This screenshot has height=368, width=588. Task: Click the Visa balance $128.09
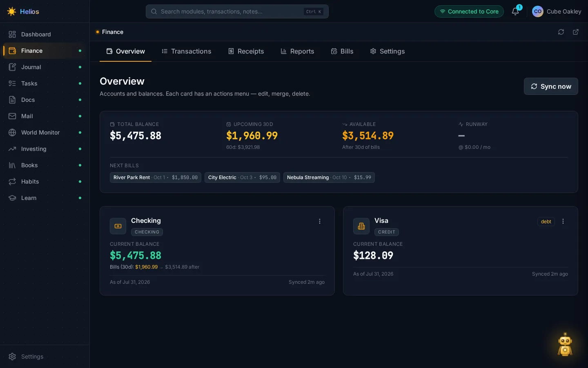click(x=373, y=256)
